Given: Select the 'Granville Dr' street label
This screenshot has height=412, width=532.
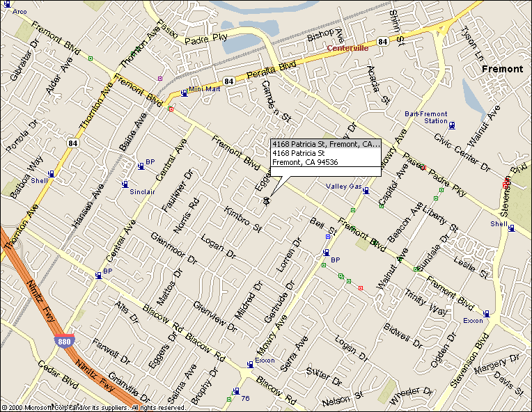Looking at the screenshot, I should tap(129, 387).
